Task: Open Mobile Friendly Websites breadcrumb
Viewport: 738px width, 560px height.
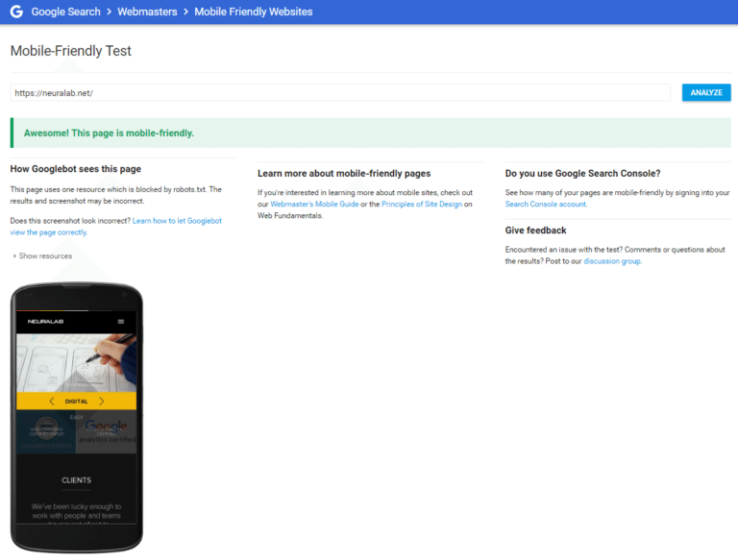Action: 254,12
